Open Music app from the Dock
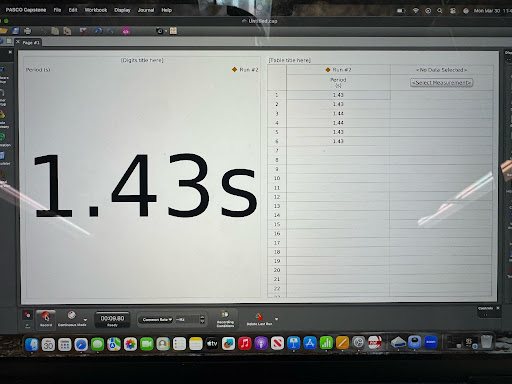The width and height of the screenshot is (512, 384). point(244,343)
